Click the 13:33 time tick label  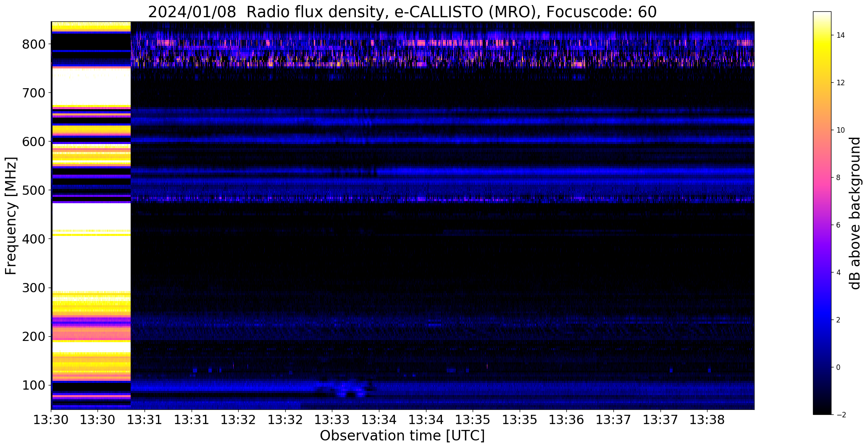tap(332, 419)
